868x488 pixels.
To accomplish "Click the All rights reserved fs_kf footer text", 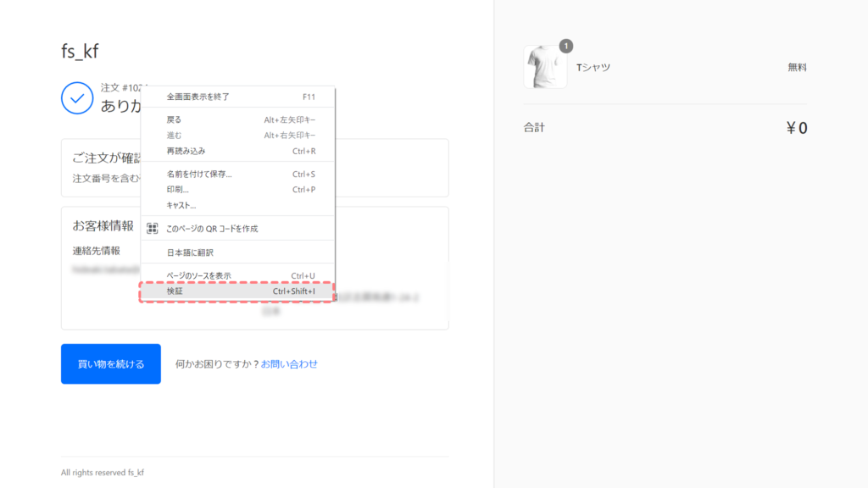I will 103,473.
